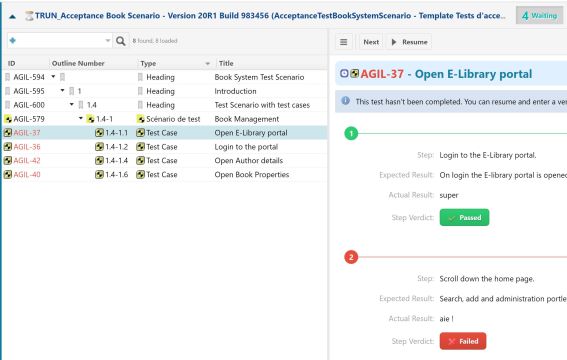Click the test case icon beside AGIL-42

tap(8, 160)
